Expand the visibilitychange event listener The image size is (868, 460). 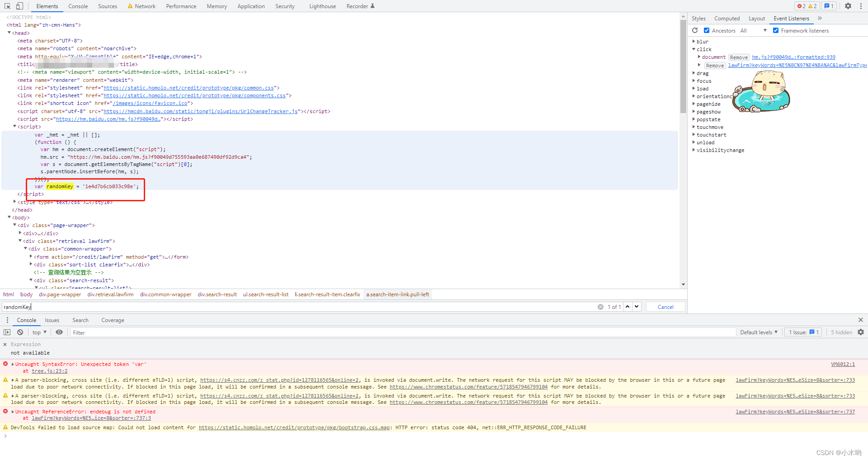click(694, 150)
